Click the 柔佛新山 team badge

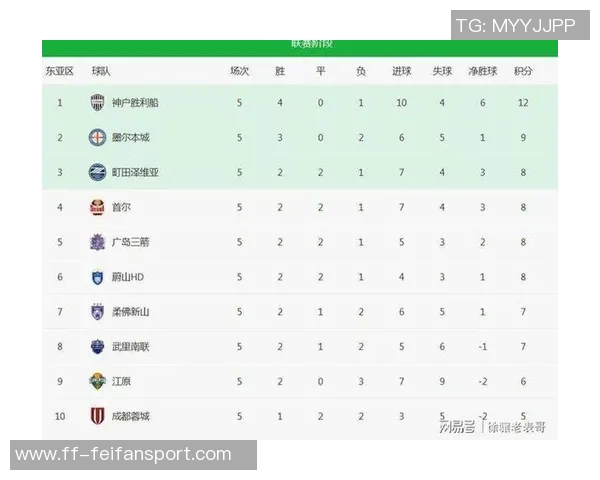click(97, 312)
